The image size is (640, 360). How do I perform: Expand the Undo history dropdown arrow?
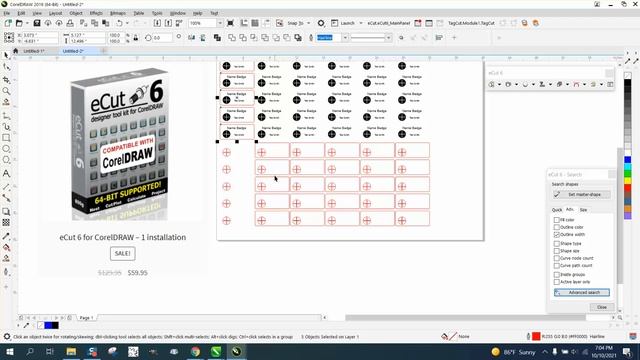tap(127, 23)
